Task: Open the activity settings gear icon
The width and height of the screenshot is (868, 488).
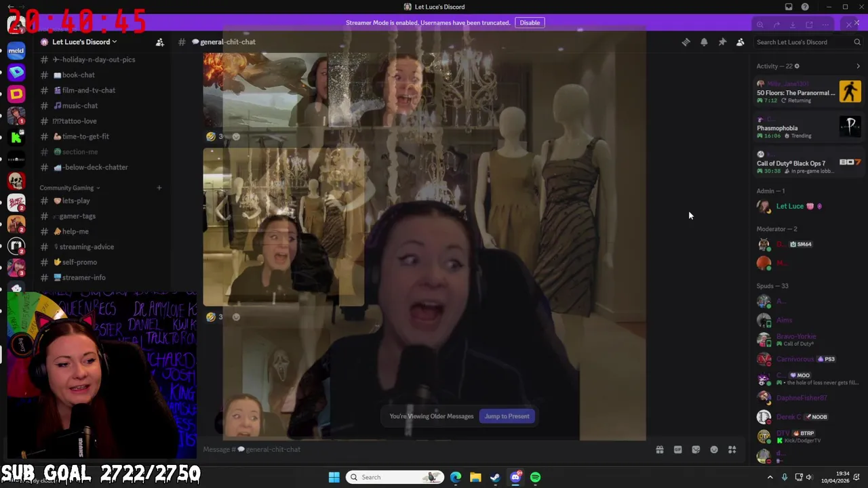Action: click(797, 66)
